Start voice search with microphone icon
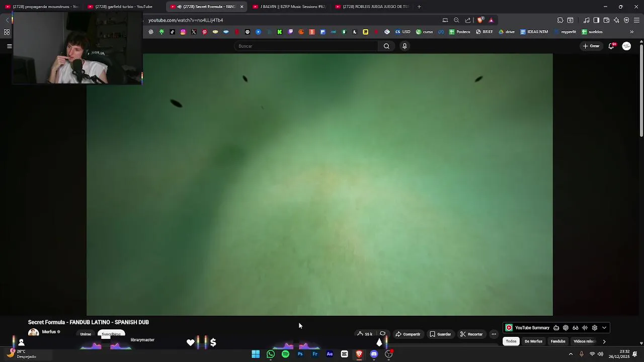The width and height of the screenshot is (644, 362). pos(405,46)
